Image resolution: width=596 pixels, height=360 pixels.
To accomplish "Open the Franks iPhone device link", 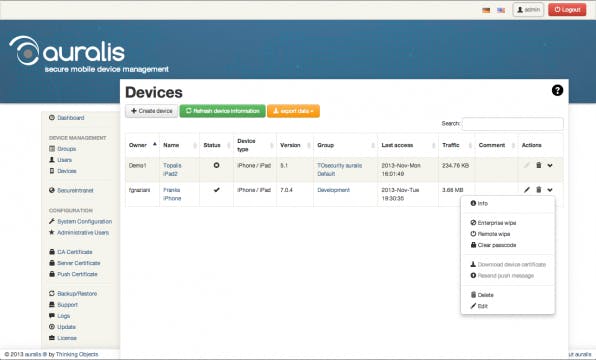I will pyautogui.click(x=172, y=194).
